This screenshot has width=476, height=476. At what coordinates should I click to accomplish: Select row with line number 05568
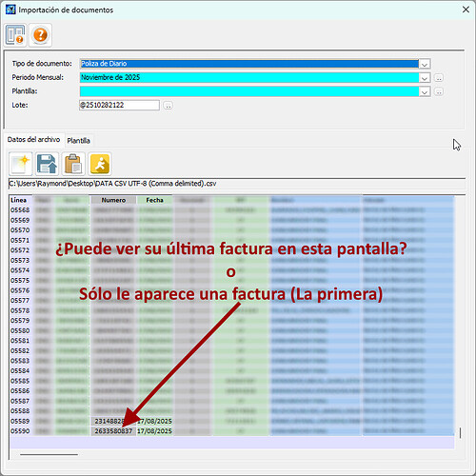click(x=231, y=210)
